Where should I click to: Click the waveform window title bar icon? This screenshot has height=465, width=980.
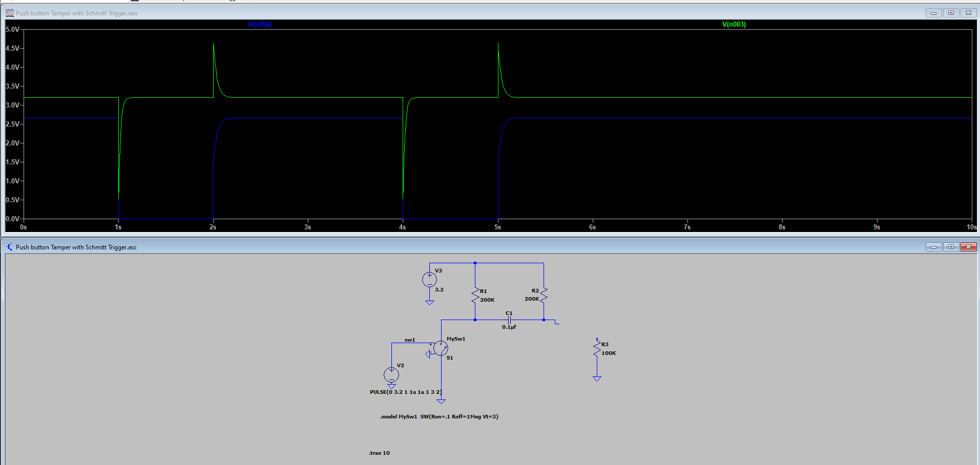tap(9, 13)
